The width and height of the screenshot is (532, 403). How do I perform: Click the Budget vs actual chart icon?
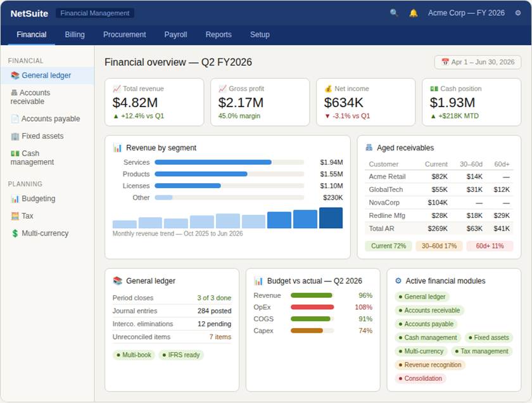coord(258,281)
